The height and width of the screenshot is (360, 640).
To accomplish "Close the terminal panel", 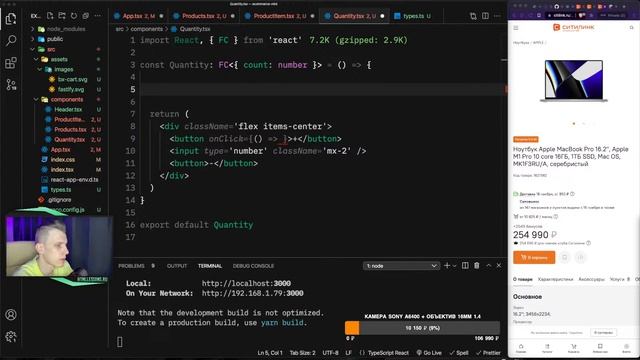I will click(x=499, y=266).
